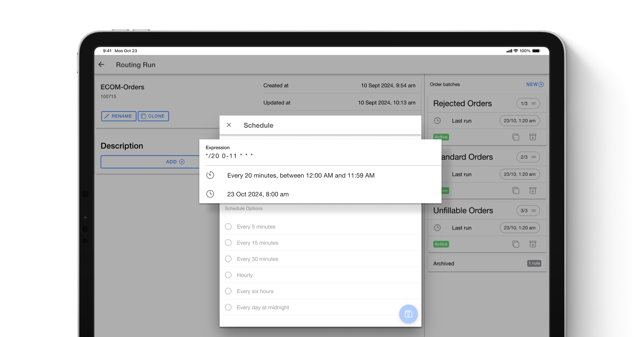Select the Every 5 minutes option
The height and width of the screenshot is (337, 644).
[228, 226]
